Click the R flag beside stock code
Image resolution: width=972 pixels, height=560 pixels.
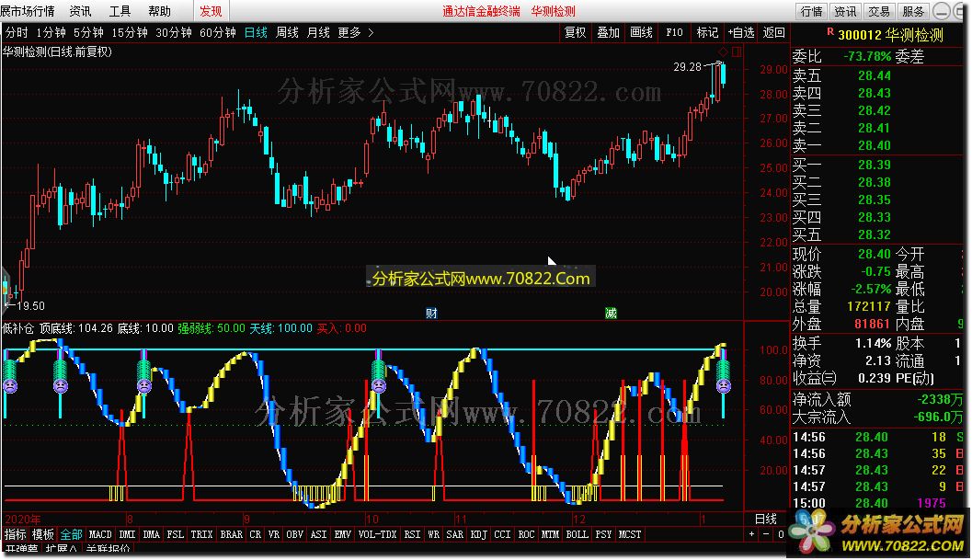tap(830, 31)
